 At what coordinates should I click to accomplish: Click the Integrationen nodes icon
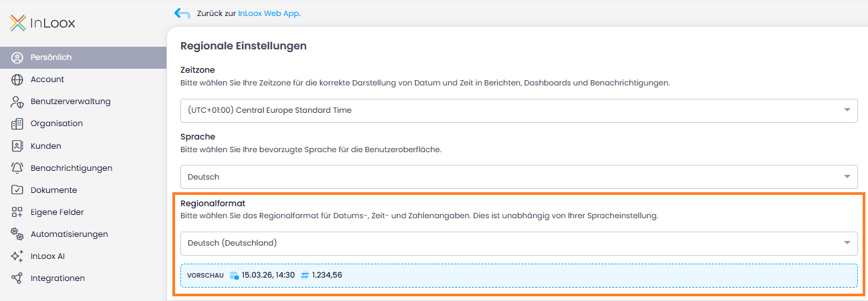tap(17, 278)
